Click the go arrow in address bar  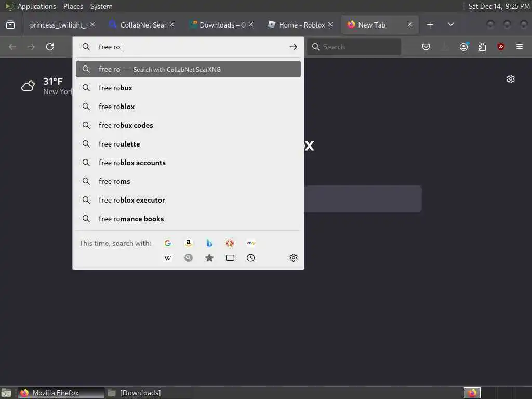pyautogui.click(x=294, y=47)
